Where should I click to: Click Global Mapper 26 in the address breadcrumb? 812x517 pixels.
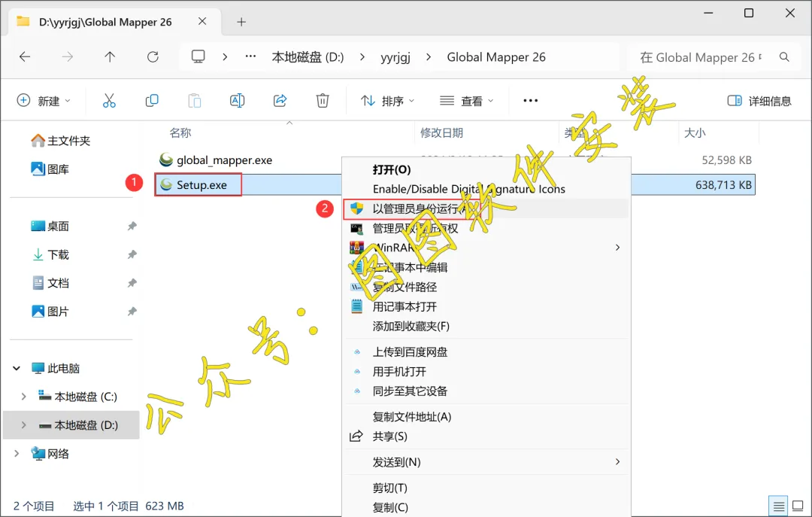[496, 57]
